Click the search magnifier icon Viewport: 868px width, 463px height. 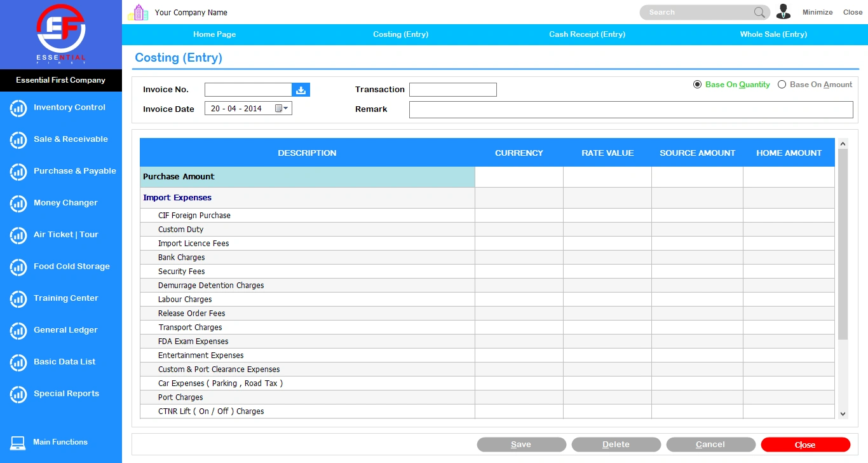click(x=759, y=12)
